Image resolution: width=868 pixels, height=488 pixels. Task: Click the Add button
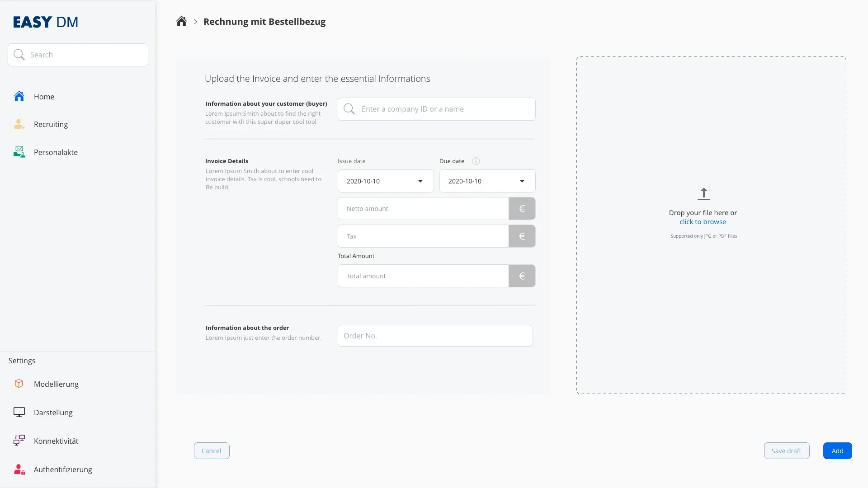coord(837,450)
